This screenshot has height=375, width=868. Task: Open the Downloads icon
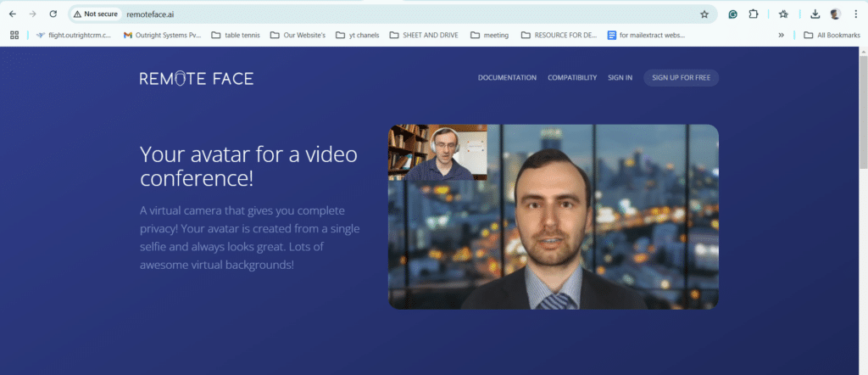[x=815, y=14]
